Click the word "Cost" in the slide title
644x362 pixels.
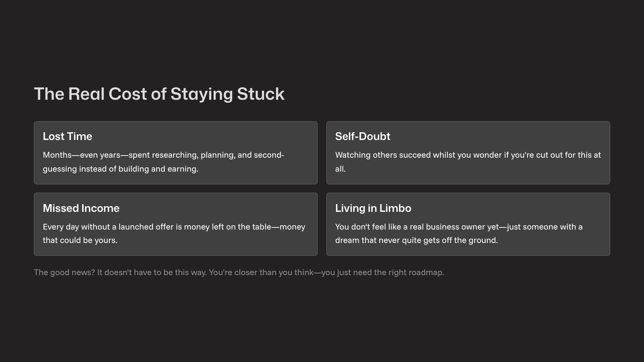(x=127, y=94)
